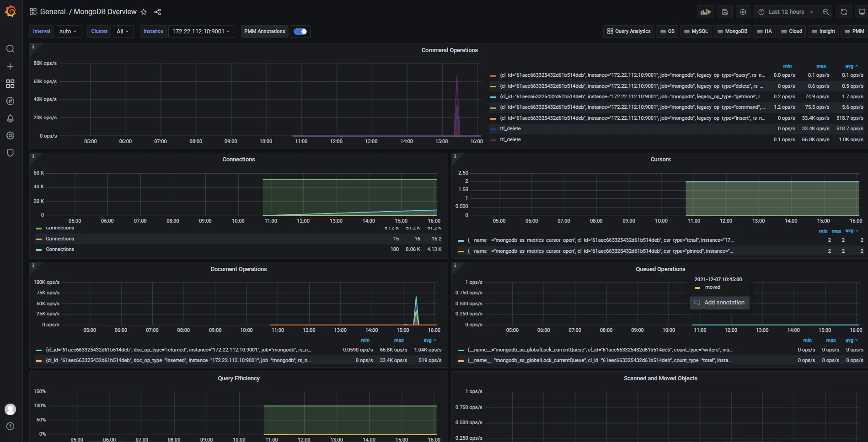
Task: Select the getmore series in the legend
Action: point(632,97)
